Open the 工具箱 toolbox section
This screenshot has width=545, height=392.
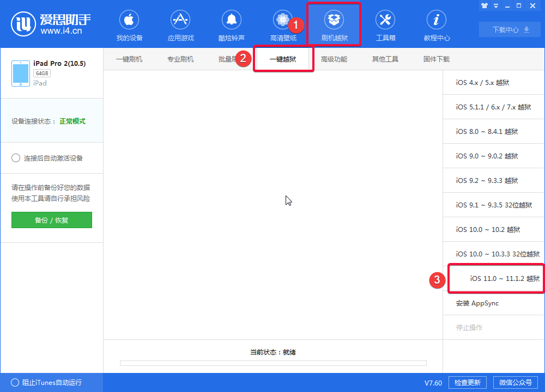click(385, 24)
